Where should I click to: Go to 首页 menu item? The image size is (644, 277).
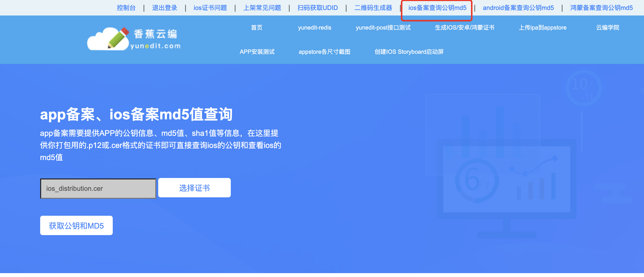[256, 28]
